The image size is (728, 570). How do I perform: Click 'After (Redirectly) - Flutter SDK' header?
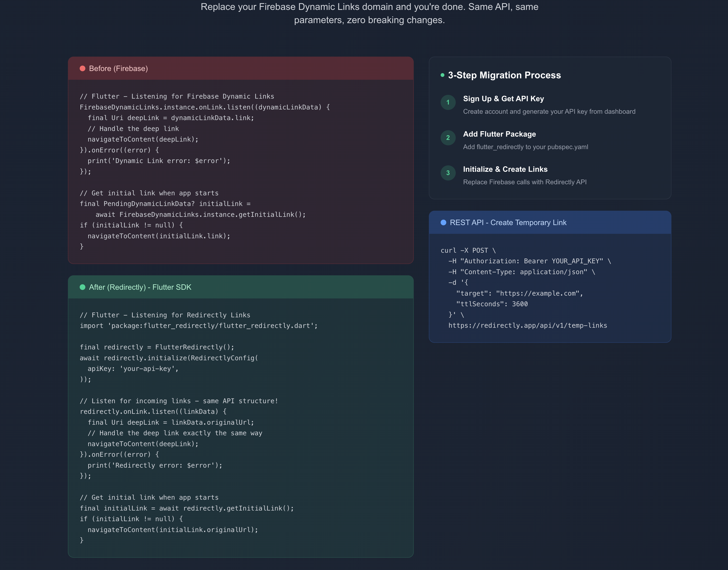tap(140, 287)
